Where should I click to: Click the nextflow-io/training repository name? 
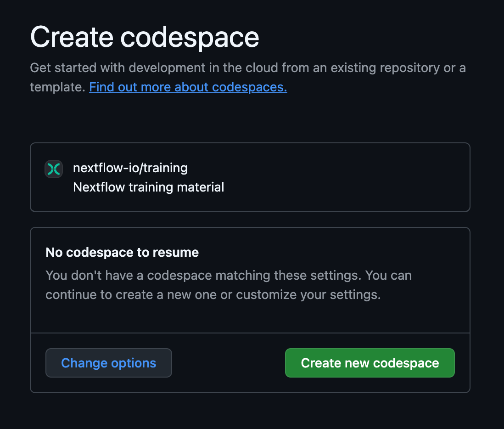pyautogui.click(x=130, y=168)
